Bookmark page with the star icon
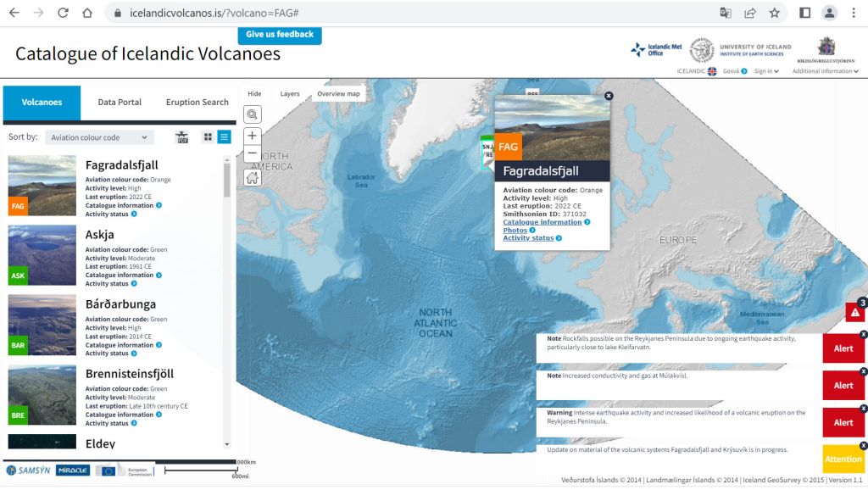 pos(774,13)
